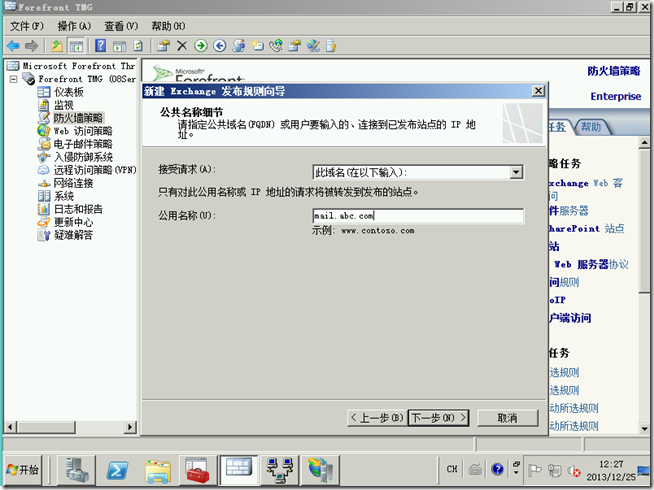Screen dimensions: 654x490
Task: Click left arrow of tree horizontal scrollbar
Action: coord(10,427)
